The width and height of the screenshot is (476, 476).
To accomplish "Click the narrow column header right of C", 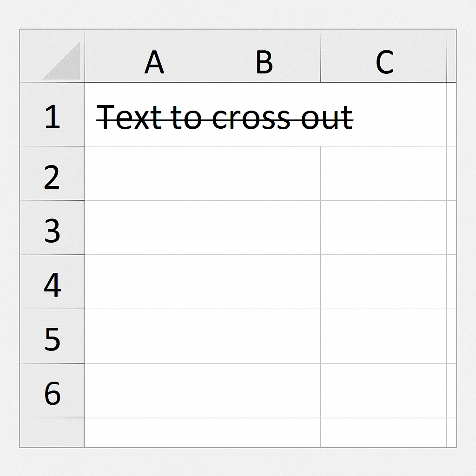I will click(x=451, y=62).
